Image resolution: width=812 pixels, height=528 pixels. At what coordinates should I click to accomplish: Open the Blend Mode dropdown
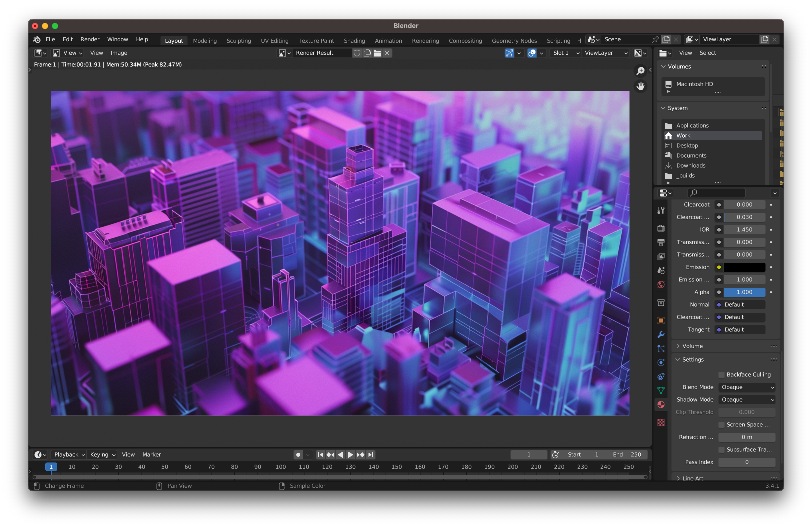pos(746,387)
